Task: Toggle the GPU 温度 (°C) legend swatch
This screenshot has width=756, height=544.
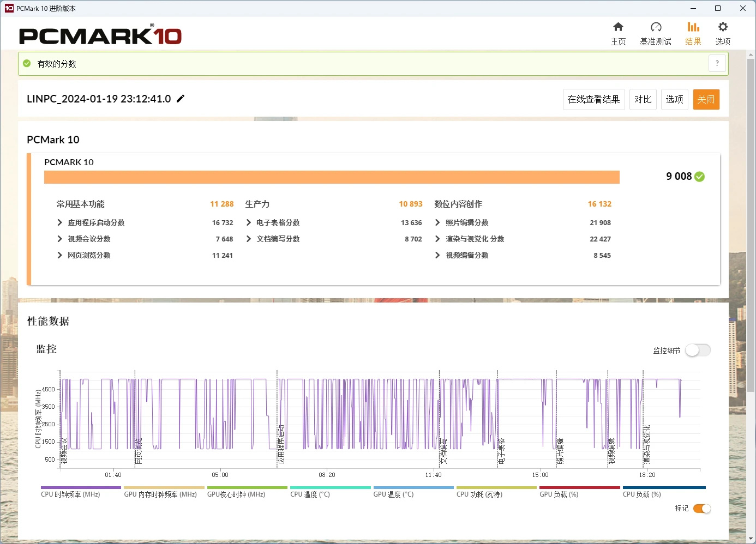Action: click(413, 488)
